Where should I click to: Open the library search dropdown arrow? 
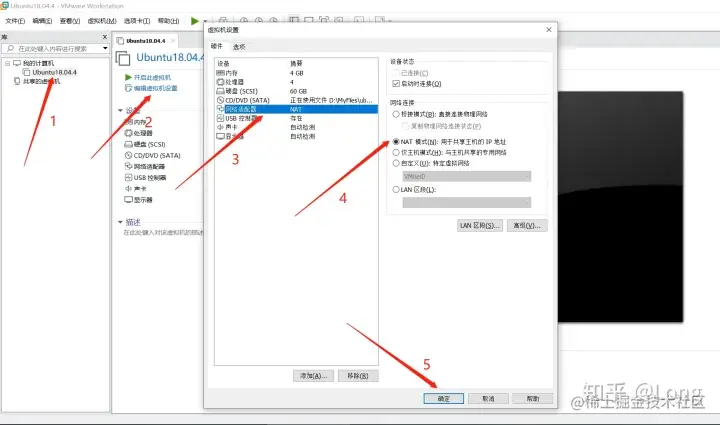105,48
